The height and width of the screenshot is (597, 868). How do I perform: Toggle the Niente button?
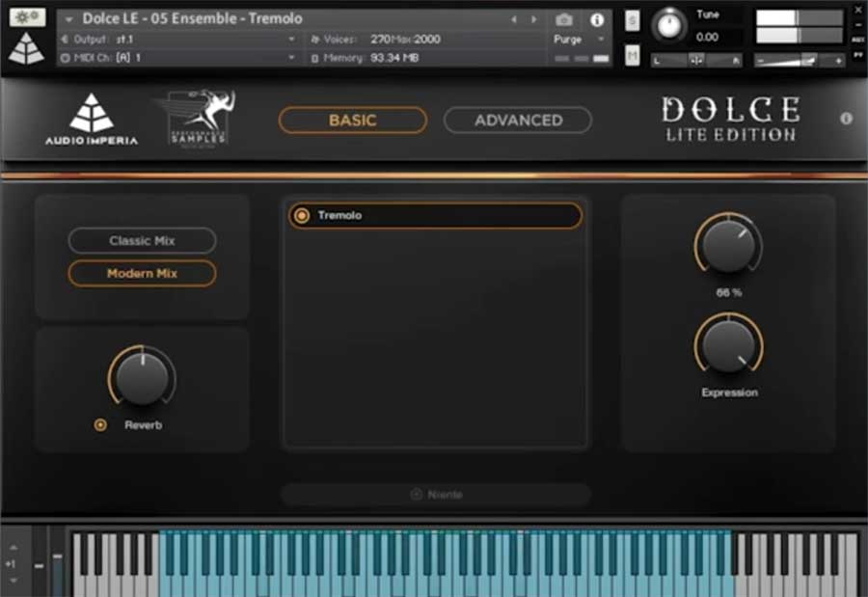(x=436, y=494)
